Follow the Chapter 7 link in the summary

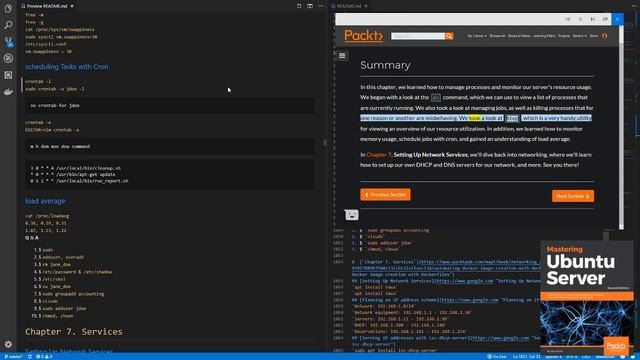[x=379, y=155]
